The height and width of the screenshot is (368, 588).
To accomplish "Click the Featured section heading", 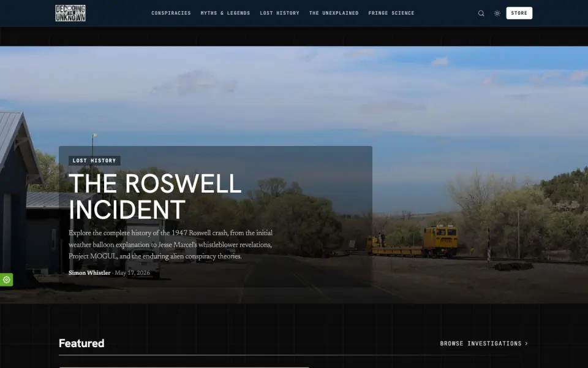I will point(81,343).
